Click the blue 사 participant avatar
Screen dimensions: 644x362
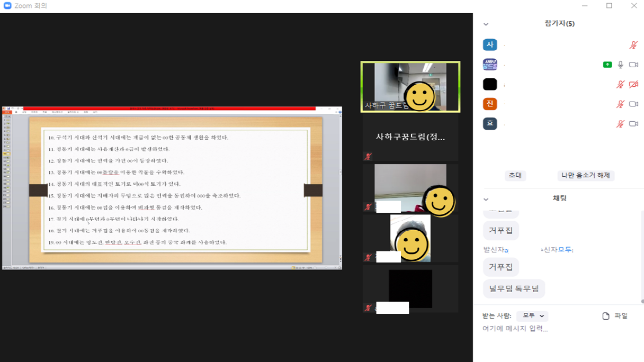490,45
